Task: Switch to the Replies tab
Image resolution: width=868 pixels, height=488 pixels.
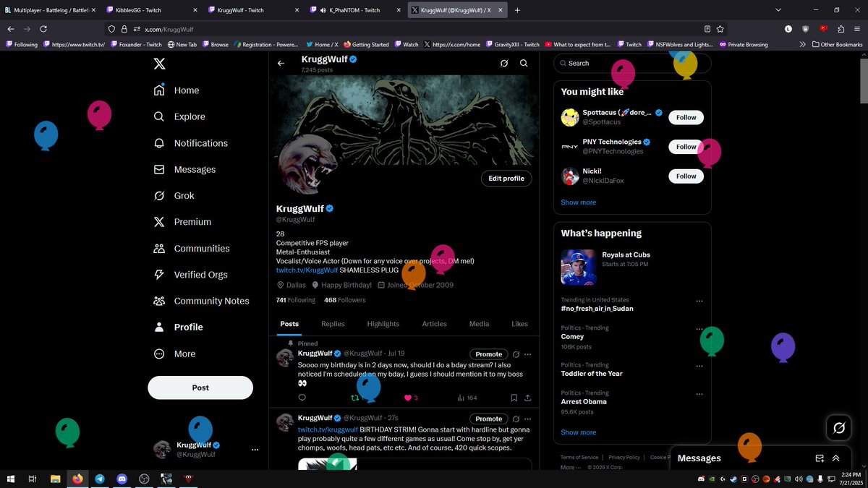Action: point(333,324)
